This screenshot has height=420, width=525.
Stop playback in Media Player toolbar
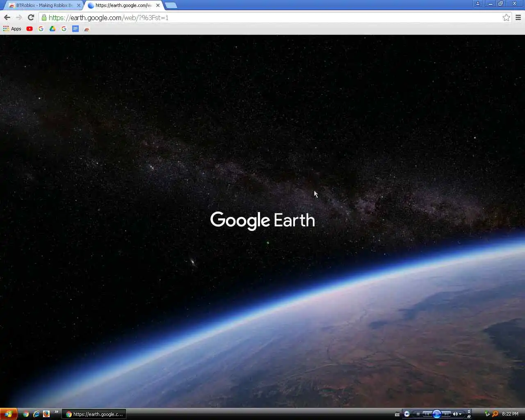point(418,414)
